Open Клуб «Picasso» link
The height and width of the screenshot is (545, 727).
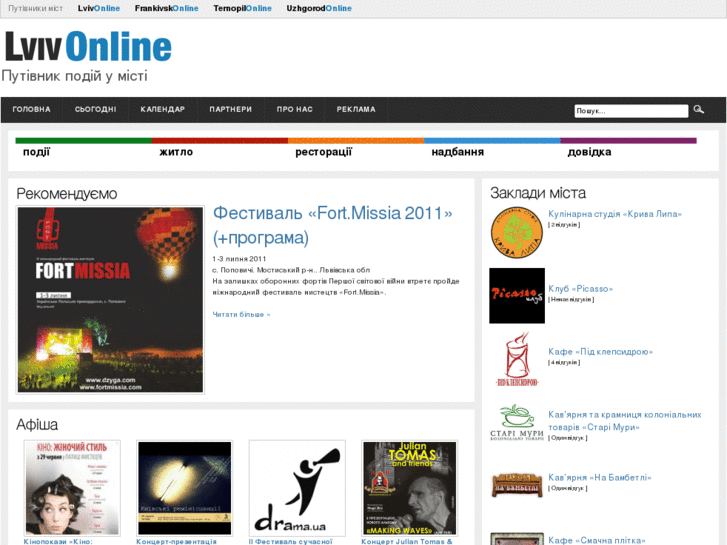[580, 289]
